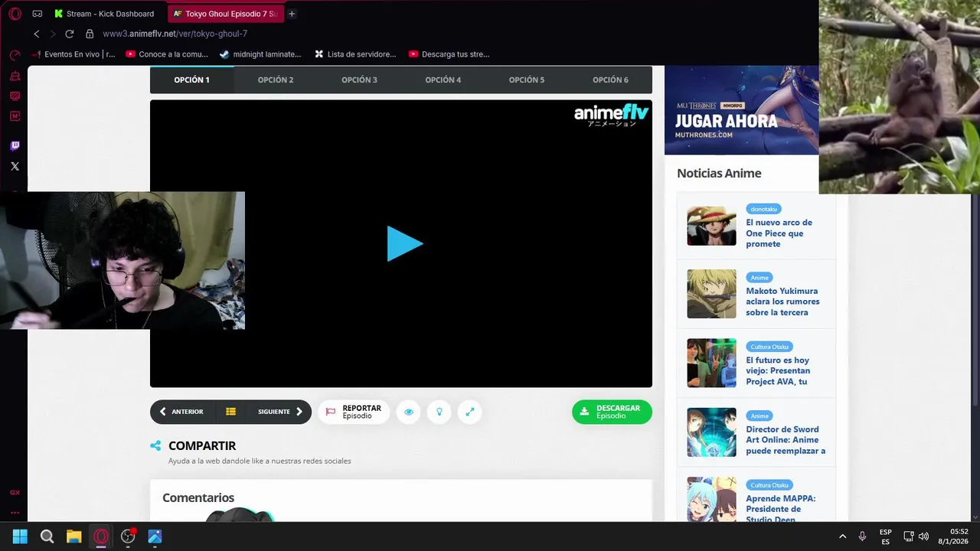This screenshot has width=980, height=551.
Task: Click the AnimeFLV logo in player
Action: (611, 115)
